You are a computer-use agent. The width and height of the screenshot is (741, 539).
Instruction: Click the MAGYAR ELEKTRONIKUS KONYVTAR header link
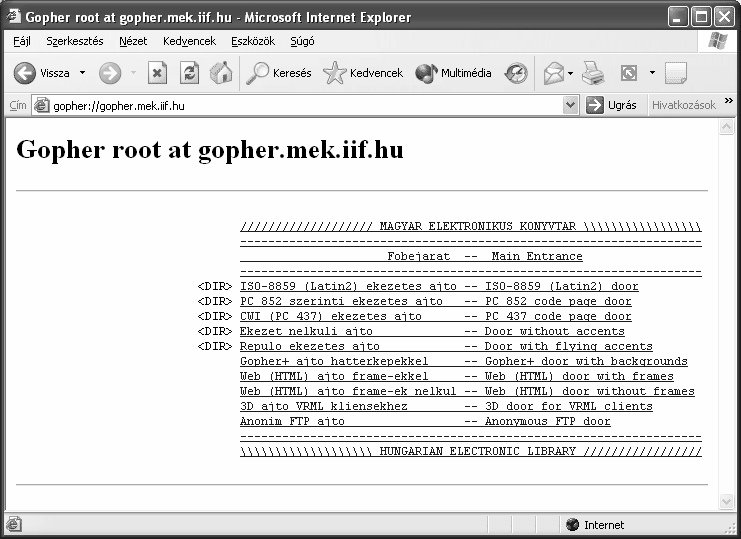tap(471, 226)
